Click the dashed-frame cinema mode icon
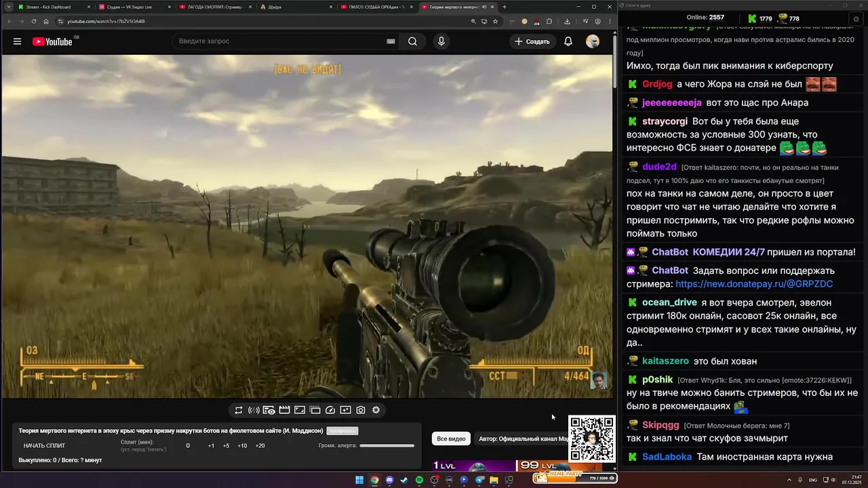868x488 pixels. coord(315,410)
